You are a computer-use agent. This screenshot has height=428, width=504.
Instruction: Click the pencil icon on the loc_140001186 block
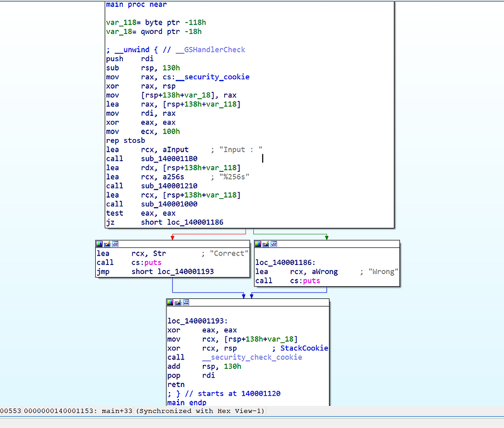265,244
